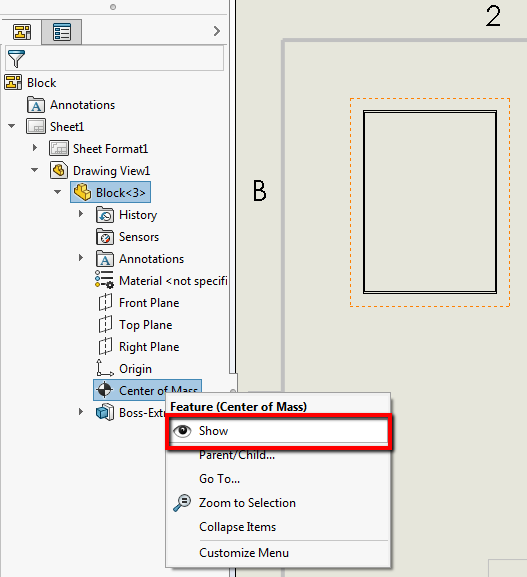Select Zoom to Selection menu entry

pos(247,503)
